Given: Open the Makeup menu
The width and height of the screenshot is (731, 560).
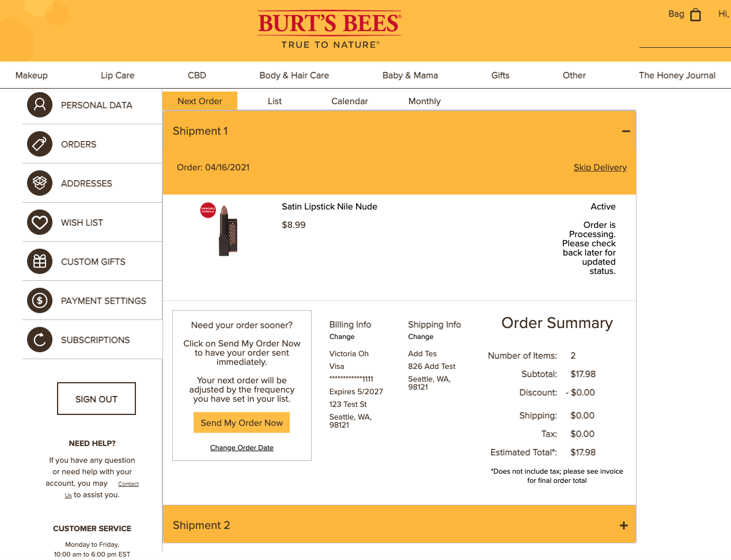Looking at the screenshot, I should coord(32,75).
